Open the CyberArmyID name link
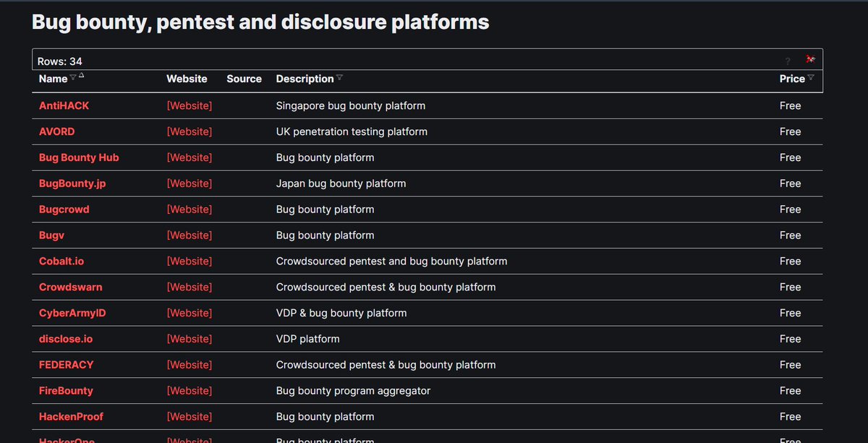The image size is (868, 443). click(72, 313)
